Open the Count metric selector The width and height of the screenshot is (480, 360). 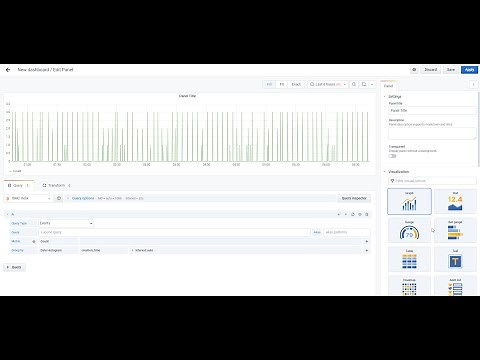point(58,241)
